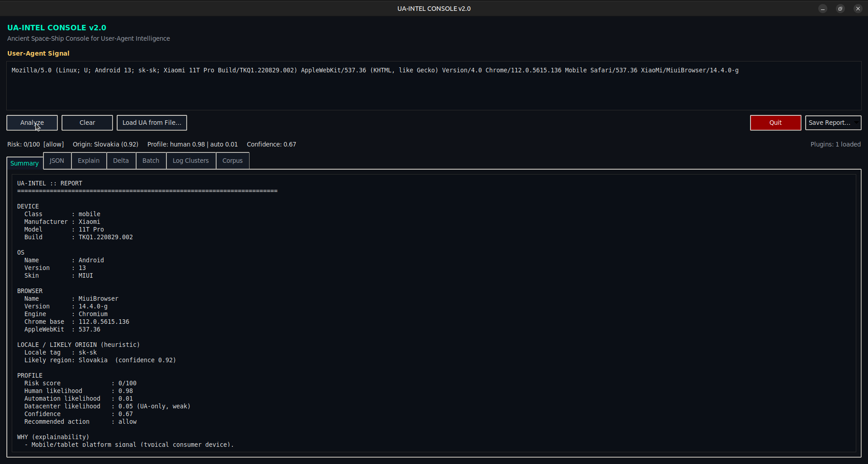This screenshot has width=868, height=464.
Task: Click the Analyze button
Action: pyautogui.click(x=32, y=123)
